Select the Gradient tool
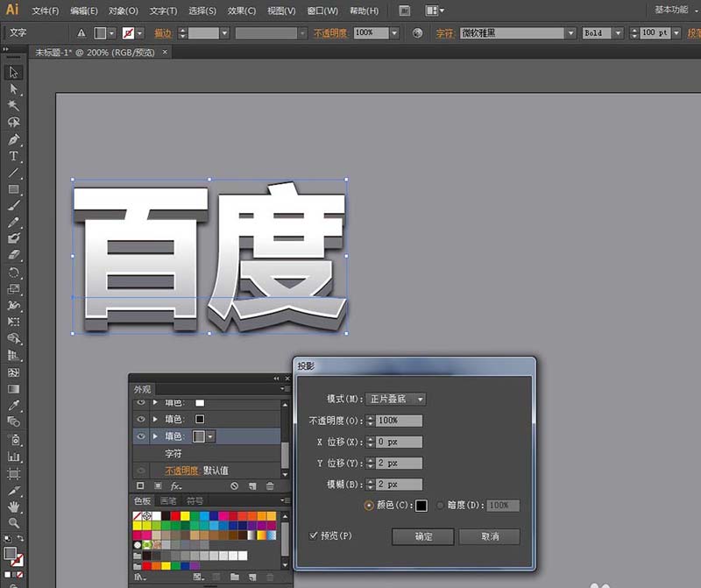This screenshot has height=588, width=701. 13,388
